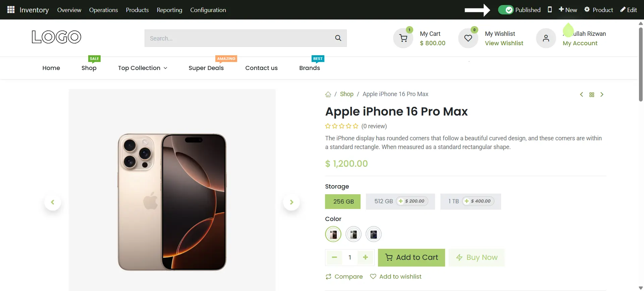This screenshot has width=644, height=291.
Task: Switch to mobile preview icon
Action: [550, 10]
